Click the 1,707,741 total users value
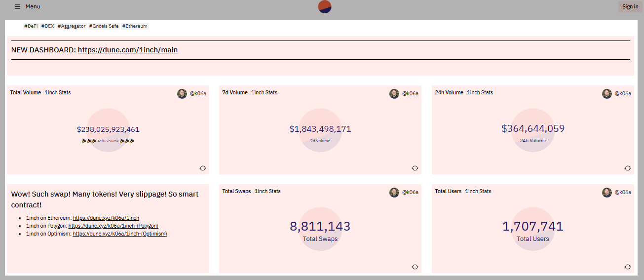The width and height of the screenshot is (644, 280). click(533, 227)
